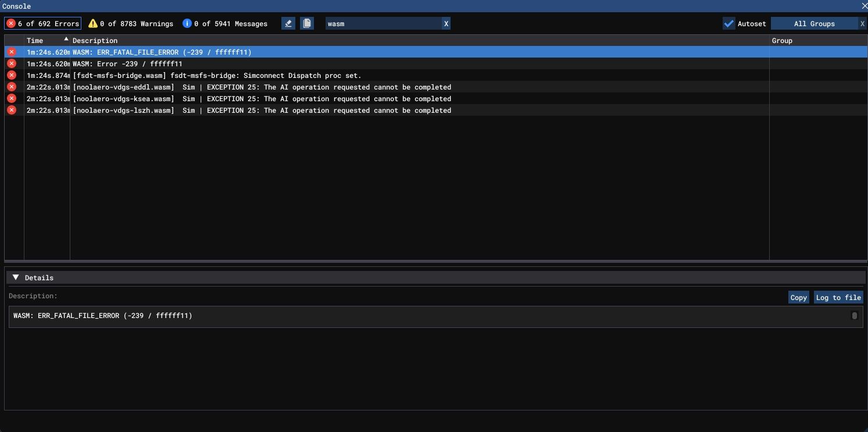The width and height of the screenshot is (868, 432).
Task: Open the All Groups dropdown
Action: [814, 23]
